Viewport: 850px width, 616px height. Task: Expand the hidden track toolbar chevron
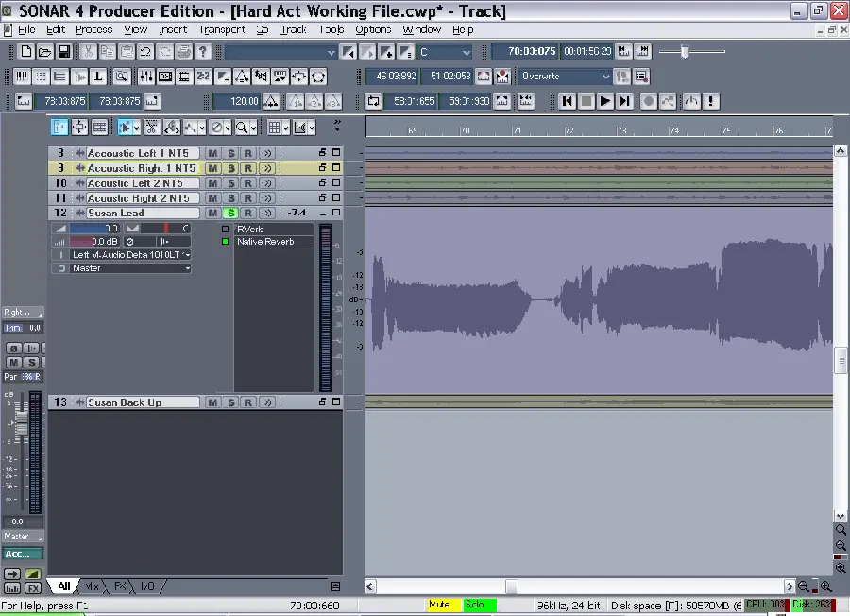[x=337, y=126]
